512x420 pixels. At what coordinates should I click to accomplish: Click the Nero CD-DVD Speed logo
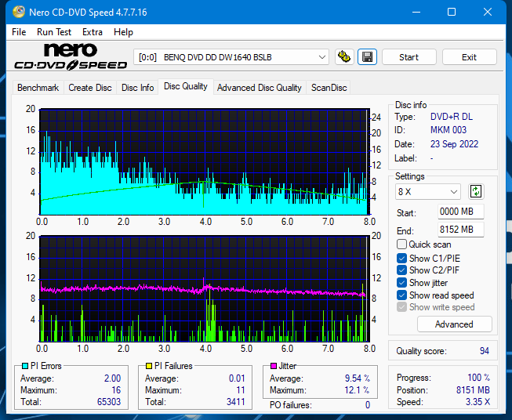point(71,56)
